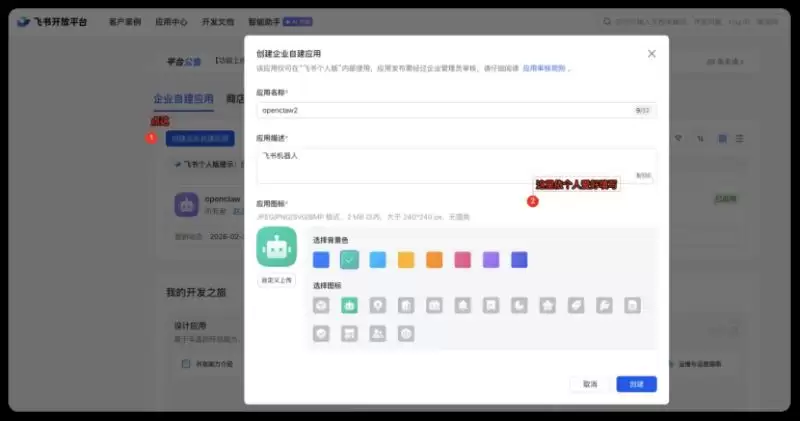Viewport: 800px width, 421px height.
Task: Click the blue 创建 button
Action: [636, 384]
